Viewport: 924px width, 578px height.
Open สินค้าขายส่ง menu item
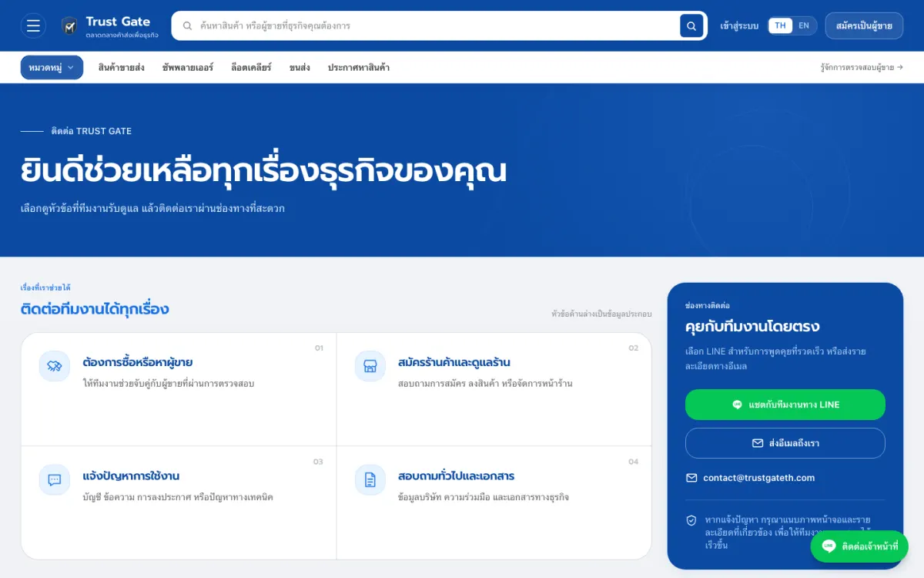121,68
